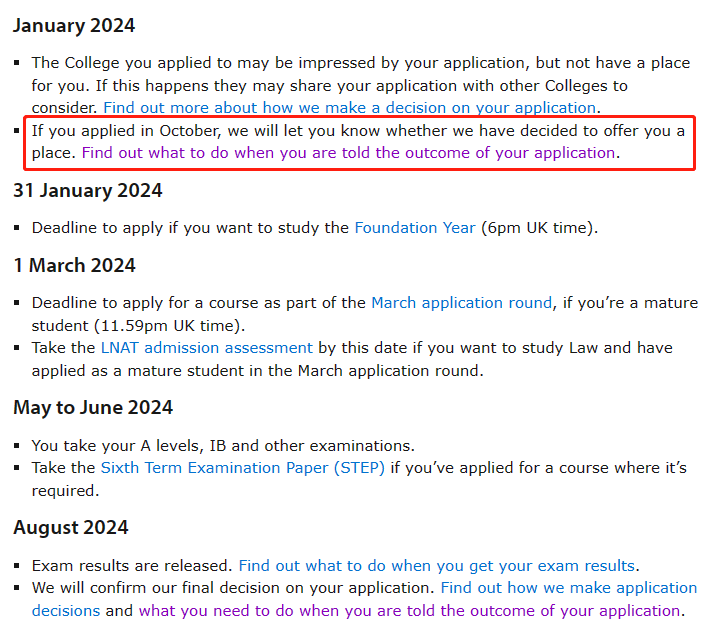Click the January 2024 heading
Screen dimensions: 710x635
point(74,26)
